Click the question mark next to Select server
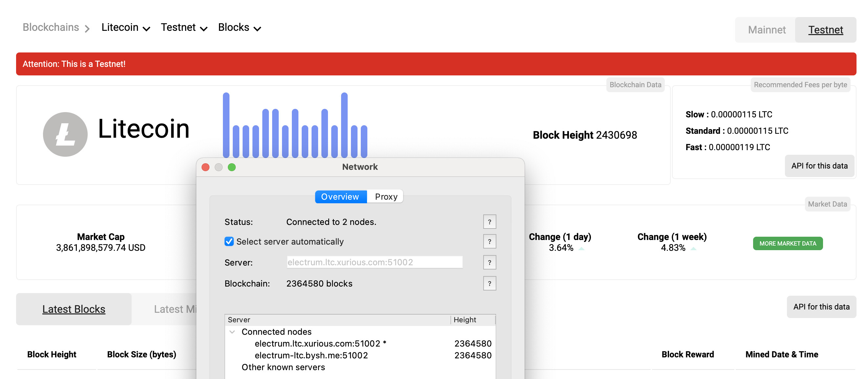Image resolution: width=868 pixels, height=379 pixels. click(x=489, y=242)
